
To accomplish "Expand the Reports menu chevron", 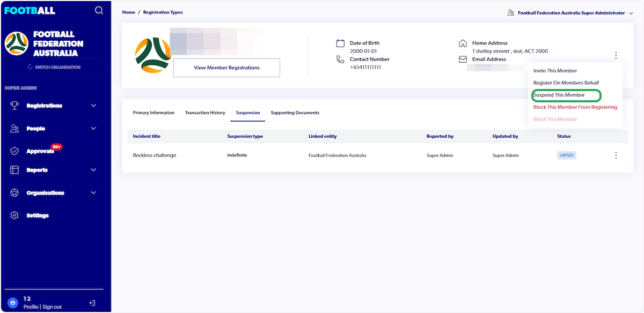I will [x=93, y=170].
